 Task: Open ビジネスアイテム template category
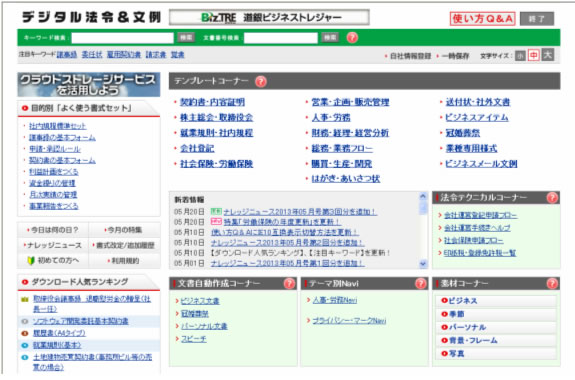point(477,117)
